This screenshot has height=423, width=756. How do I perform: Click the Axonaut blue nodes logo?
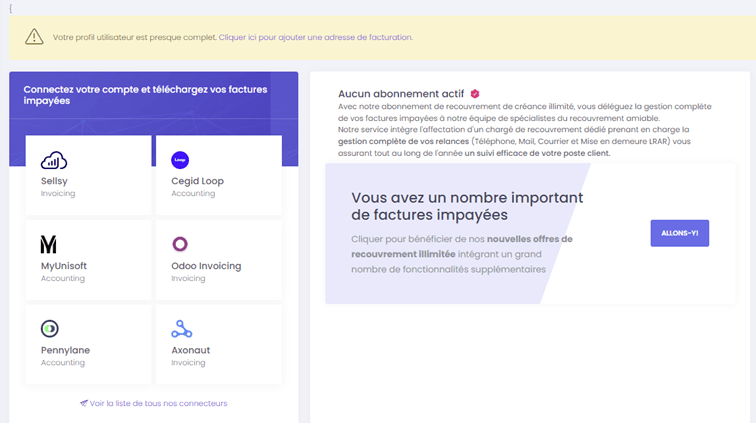coord(181,329)
